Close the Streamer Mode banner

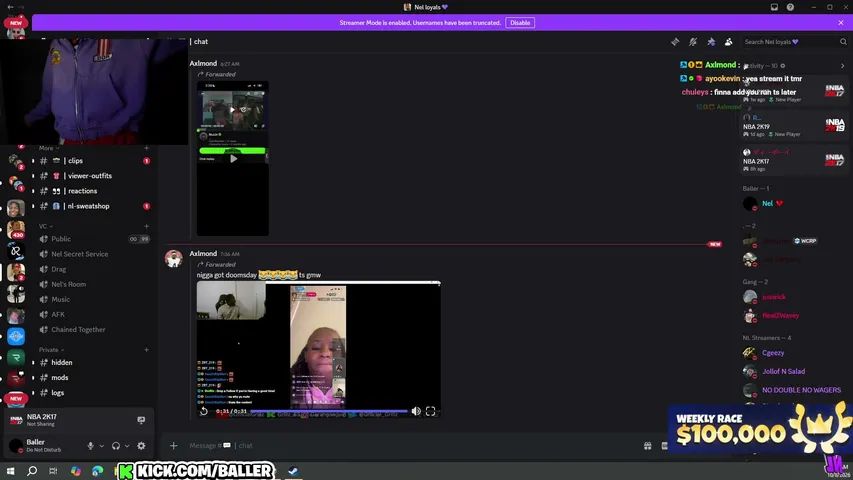[x=841, y=23]
